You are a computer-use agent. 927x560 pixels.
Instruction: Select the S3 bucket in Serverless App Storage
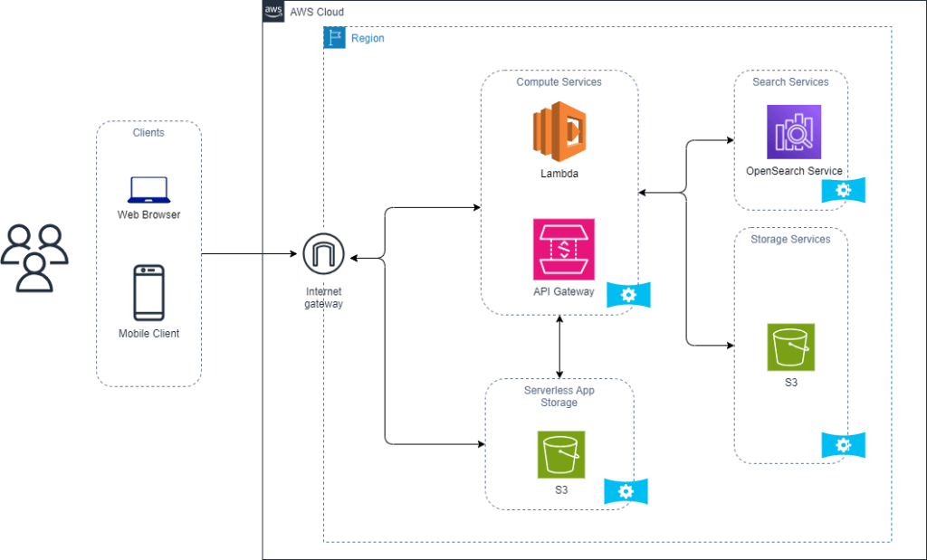tap(561, 455)
